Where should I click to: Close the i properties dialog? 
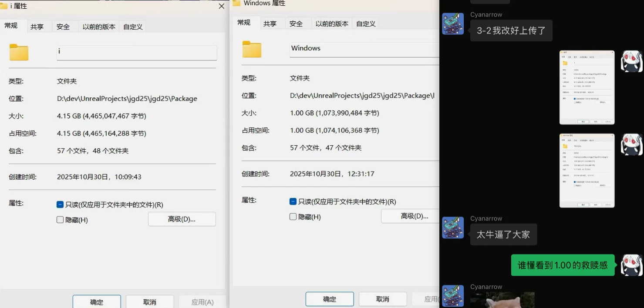[221, 7]
